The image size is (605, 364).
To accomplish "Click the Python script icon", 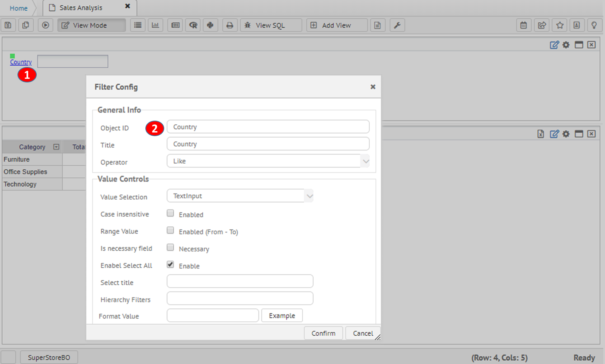I will click(210, 25).
